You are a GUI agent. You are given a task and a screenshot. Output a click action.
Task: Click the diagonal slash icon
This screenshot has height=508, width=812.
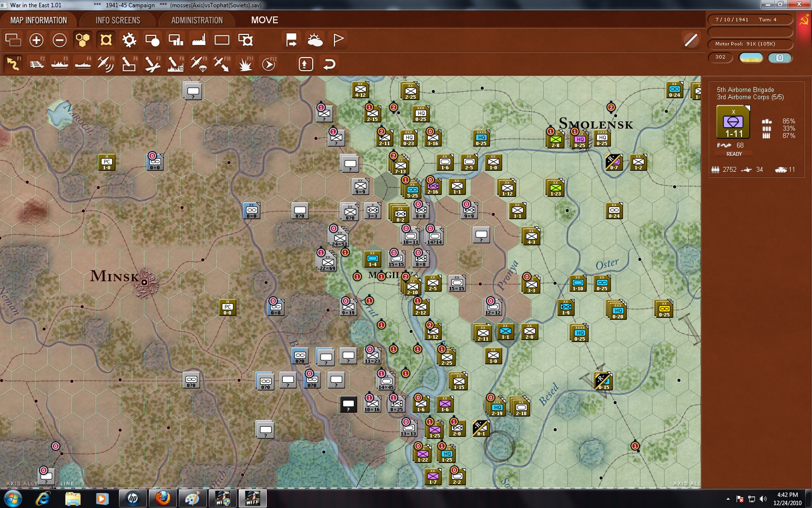click(x=691, y=40)
